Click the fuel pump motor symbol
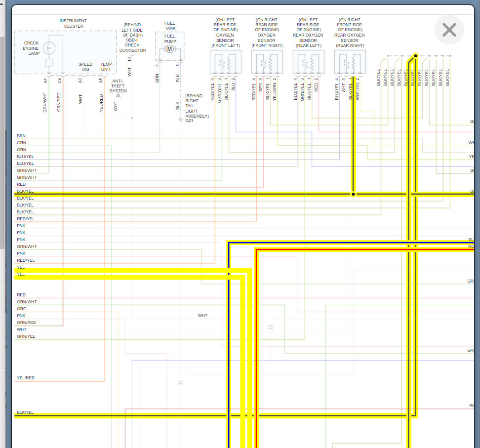Viewport: 480px width, 448px height. (169, 49)
